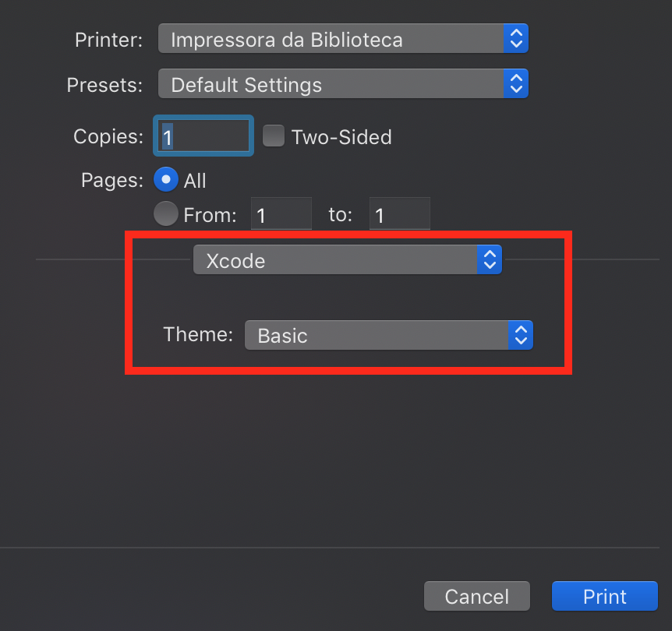Click the blue chevron arrows on Theme popup
The height and width of the screenshot is (631, 672).
point(520,336)
